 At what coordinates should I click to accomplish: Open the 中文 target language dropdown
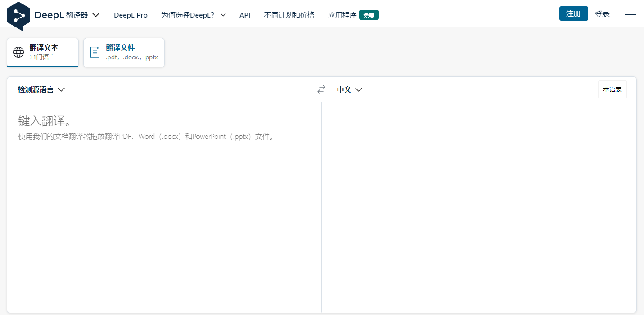coord(350,89)
